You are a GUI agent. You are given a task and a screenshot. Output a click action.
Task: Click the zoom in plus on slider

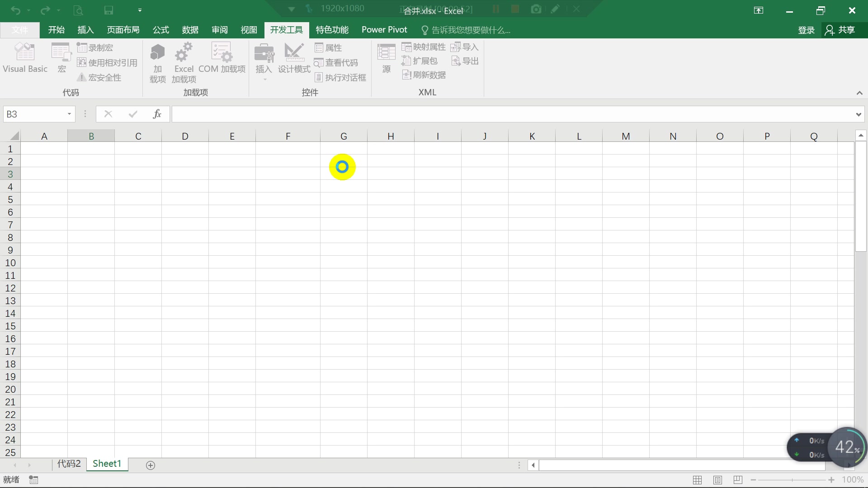(x=831, y=480)
